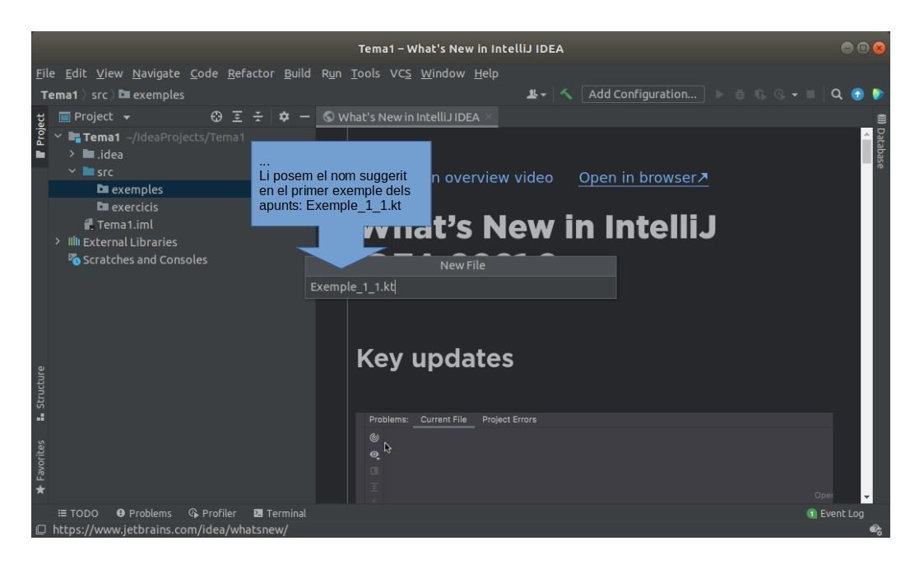This screenshot has width=924, height=569.
Task: Open the Profiler tool window
Action: coord(212,514)
